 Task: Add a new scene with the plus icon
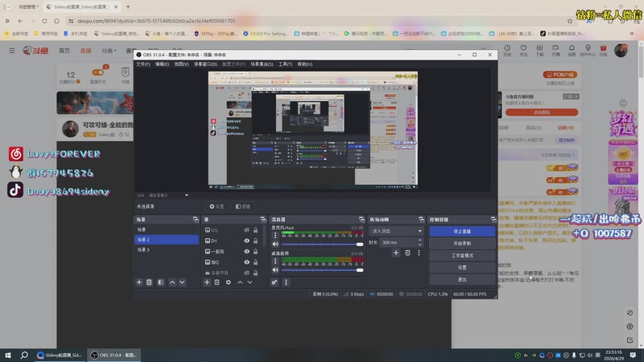(x=138, y=282)
